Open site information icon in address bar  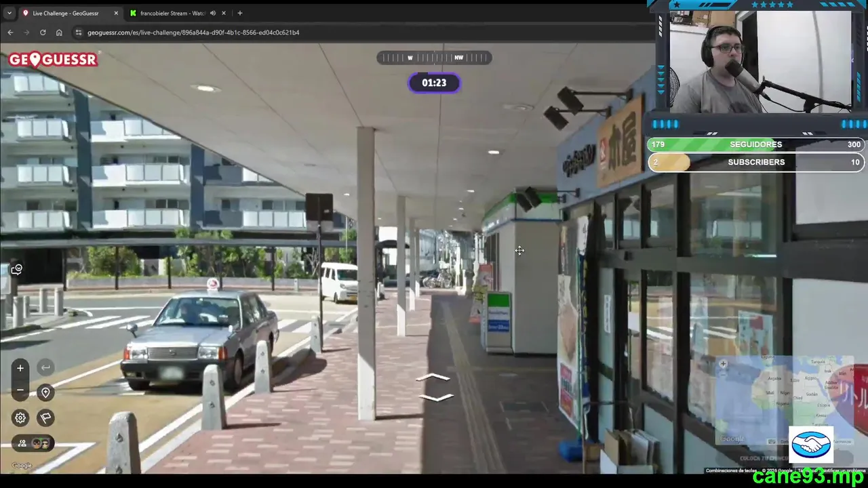click(x=79, y=33)
